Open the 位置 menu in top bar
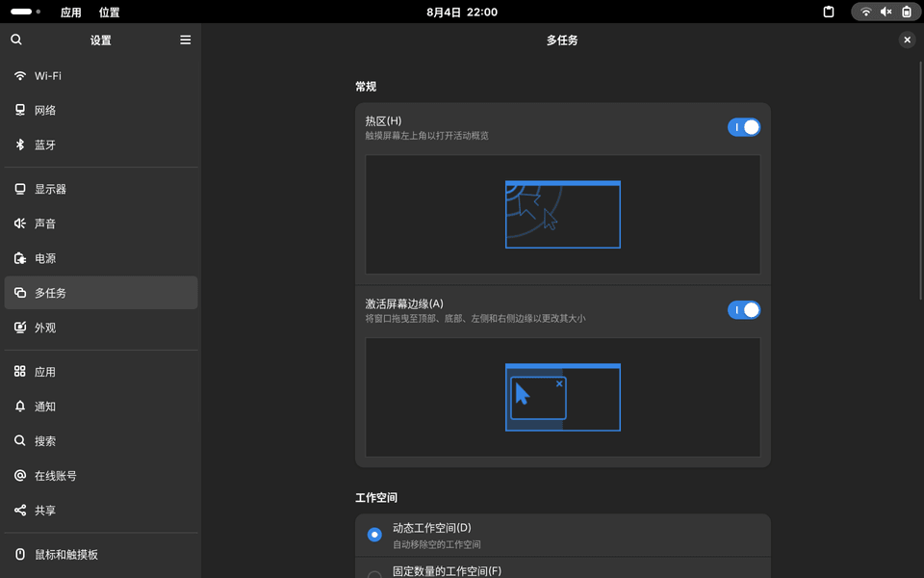 pyautogui.click(x=110, y=13)
